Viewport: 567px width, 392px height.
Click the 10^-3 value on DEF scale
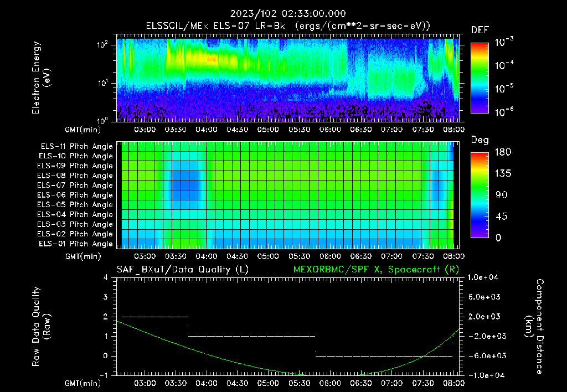[x=504, y=42]
